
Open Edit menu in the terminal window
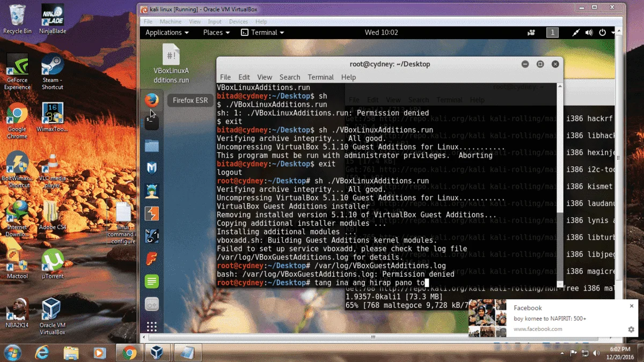pos(244,77)
